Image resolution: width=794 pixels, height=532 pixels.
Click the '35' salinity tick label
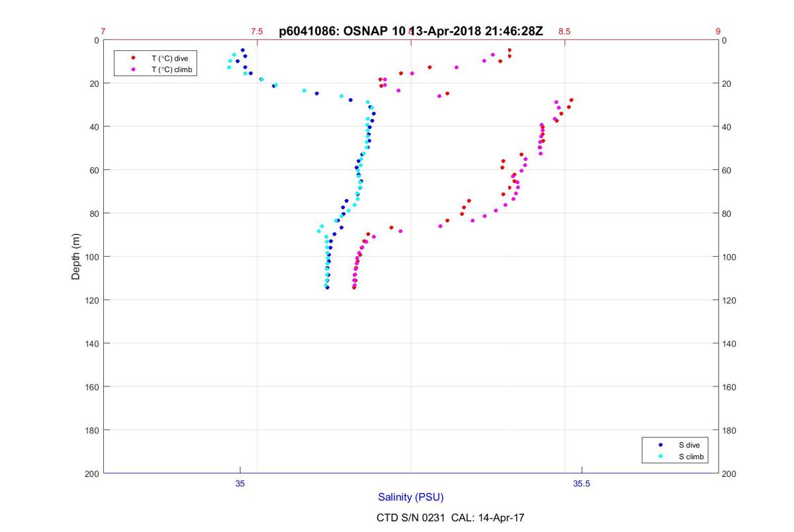[240, 484]
